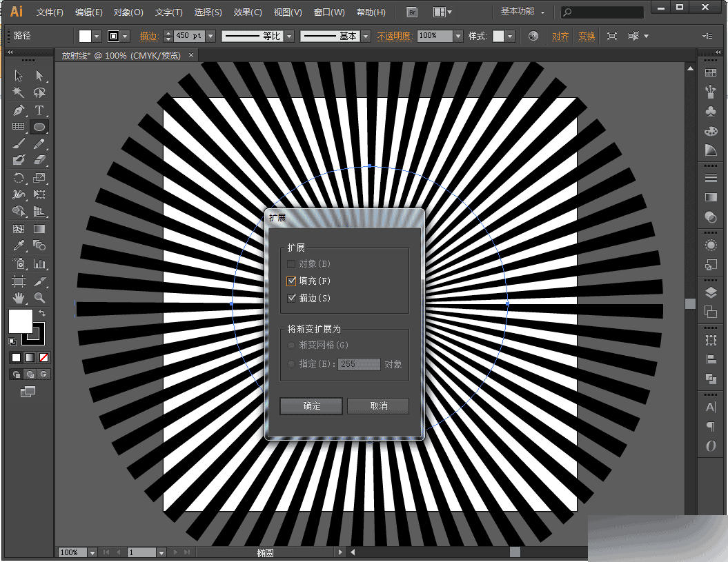
Task: Select the 渐变网格(G) radio option
Action: [291, 345]
